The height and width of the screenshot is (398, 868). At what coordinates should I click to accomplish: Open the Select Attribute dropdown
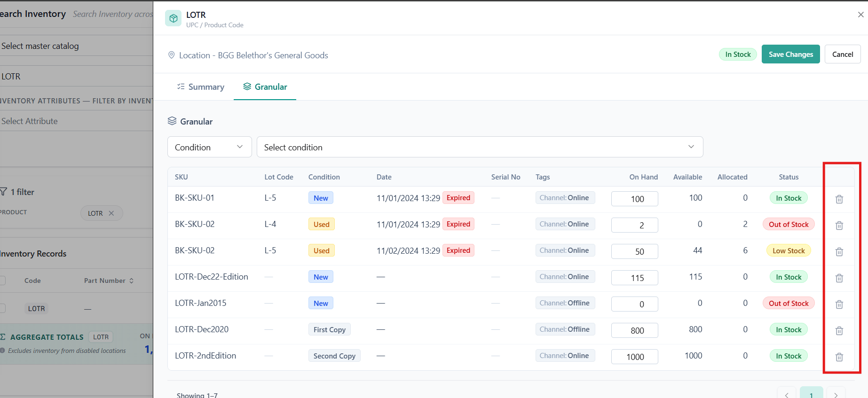(x=75, y=121)
